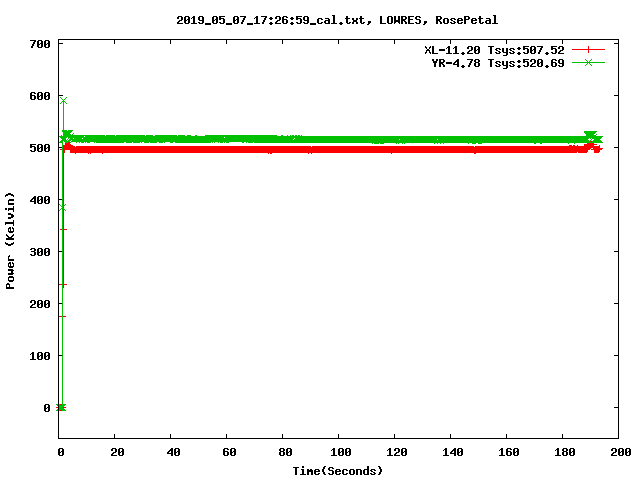This screenshot has height=480, width=640.
Task: Click the x-axis tick label 180
Action: [x=565, y=452]
